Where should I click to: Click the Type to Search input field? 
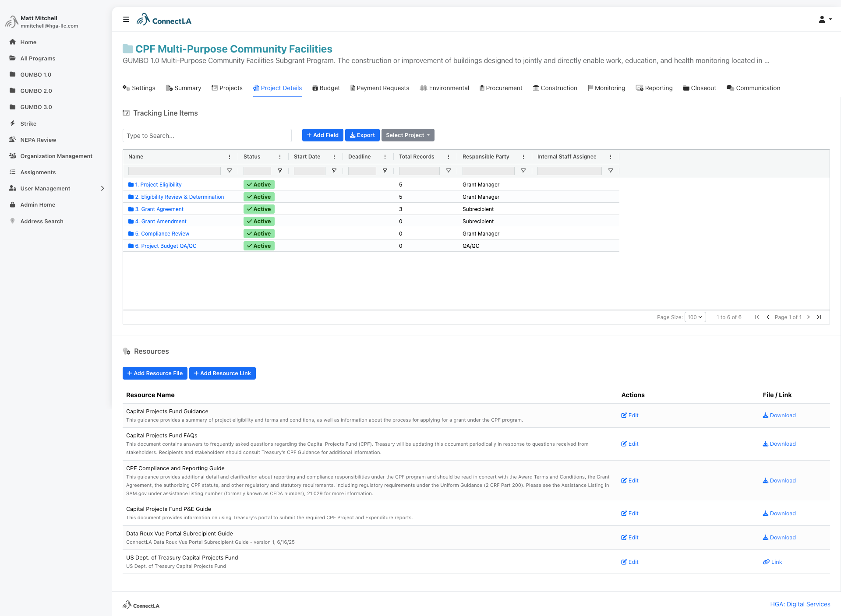pyautogui.click(x=207, y=136)
